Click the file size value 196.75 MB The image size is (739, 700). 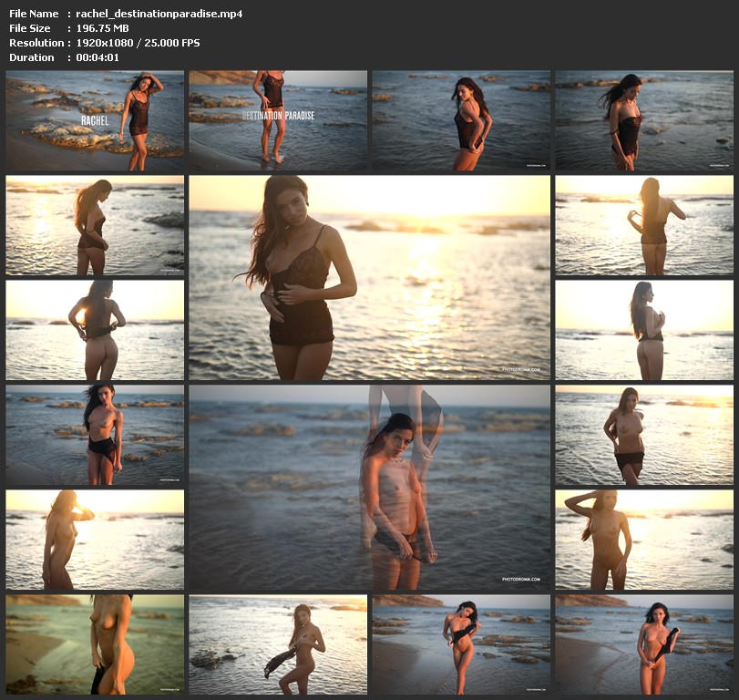102,28
